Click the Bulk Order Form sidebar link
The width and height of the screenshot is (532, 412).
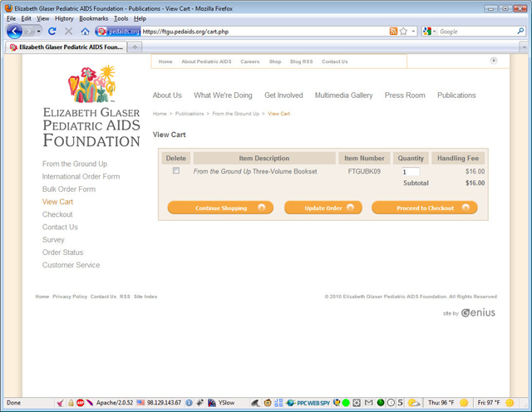[69, 189]
